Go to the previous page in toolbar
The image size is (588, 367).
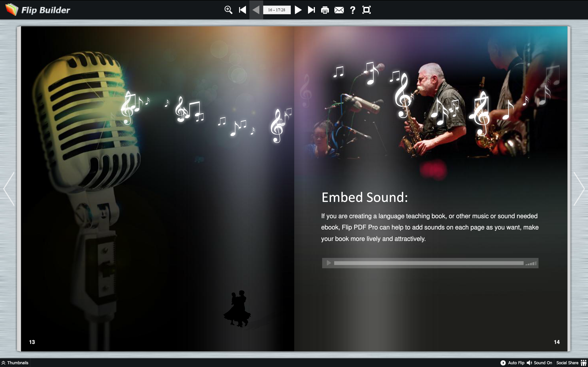point(256,10)
